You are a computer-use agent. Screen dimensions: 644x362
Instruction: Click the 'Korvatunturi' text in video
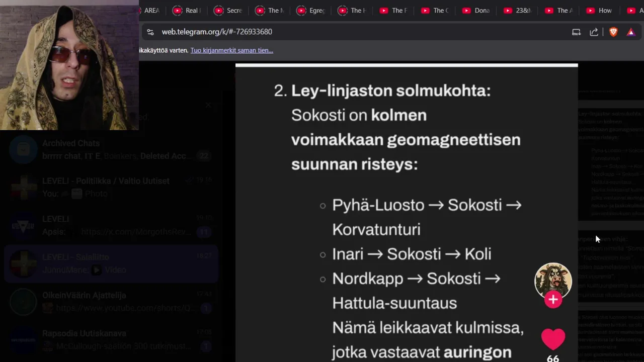pyautogui.click(x=376, y=229)
